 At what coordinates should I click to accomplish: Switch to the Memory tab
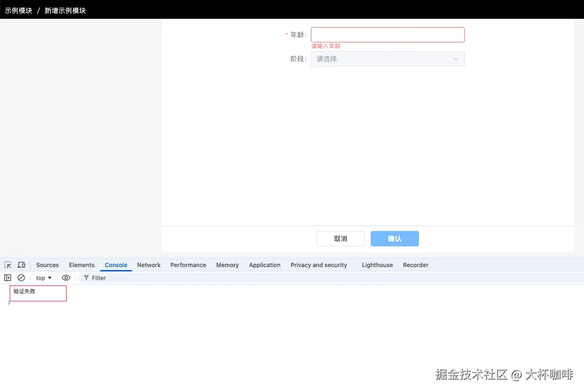pyautogui.click(x=227, y=265)
